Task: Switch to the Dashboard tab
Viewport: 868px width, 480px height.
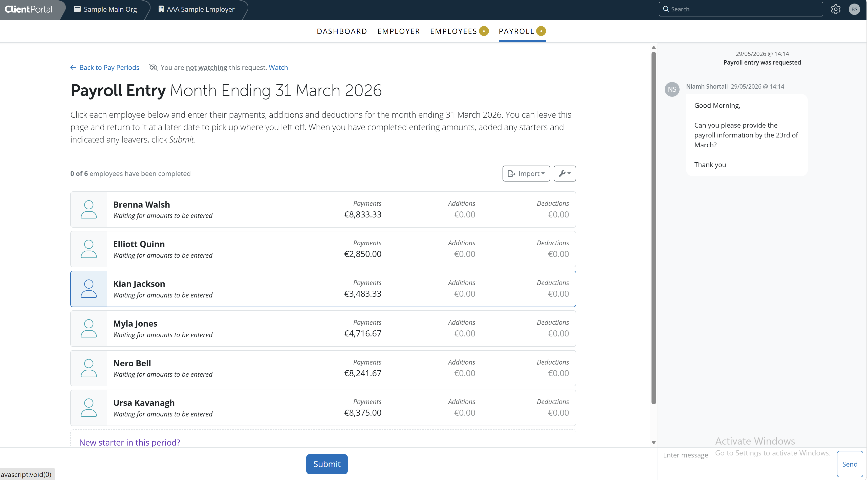Action: [342, 31]
